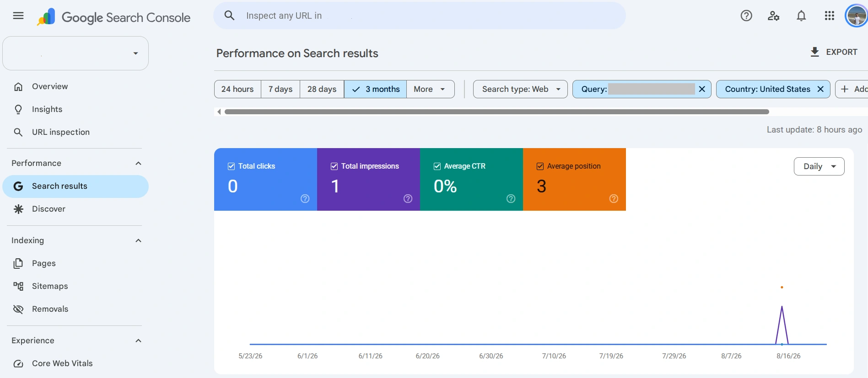Click the Total impressions purple card
Image resolution: width=868 pixels, height=378 pixels.
tap(368, 179)
